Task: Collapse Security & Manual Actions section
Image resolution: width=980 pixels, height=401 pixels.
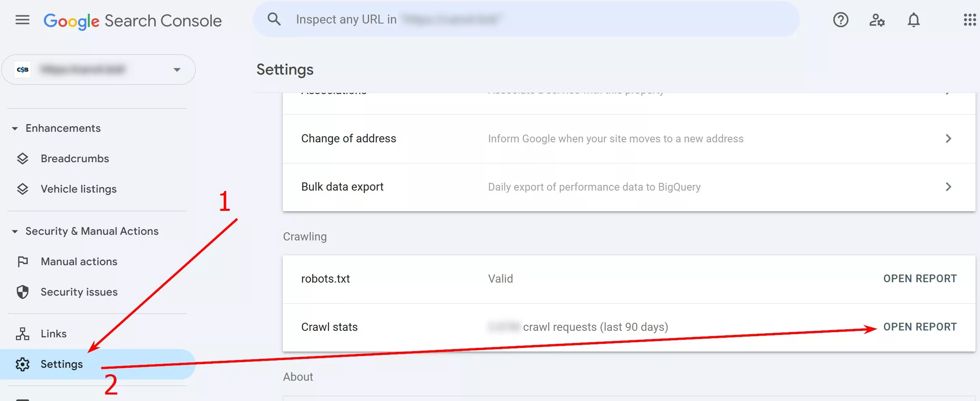Action: (x=15, y=232)
